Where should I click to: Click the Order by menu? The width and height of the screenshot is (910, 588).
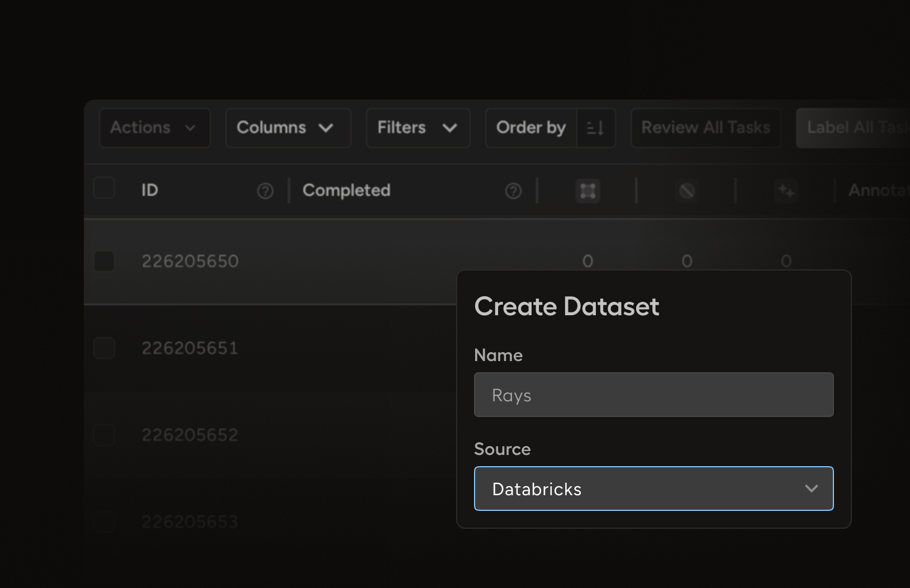pyautogui.click(x=530, y=128)
